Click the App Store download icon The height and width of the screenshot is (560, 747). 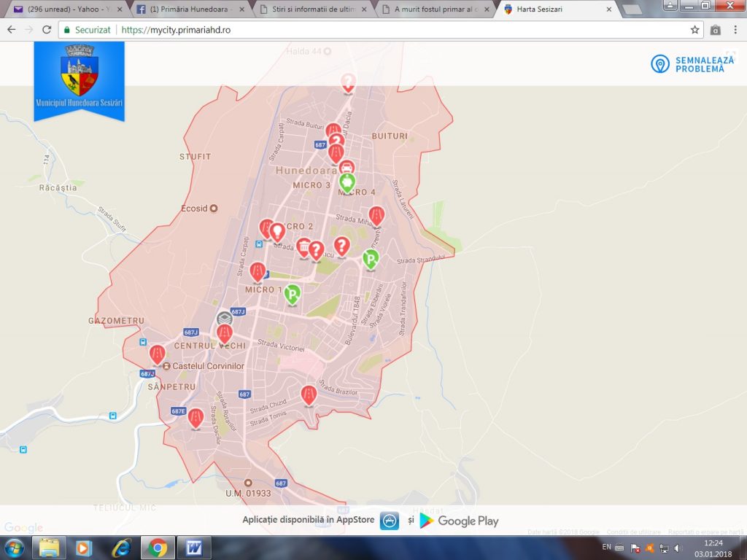tap(390, 521)
